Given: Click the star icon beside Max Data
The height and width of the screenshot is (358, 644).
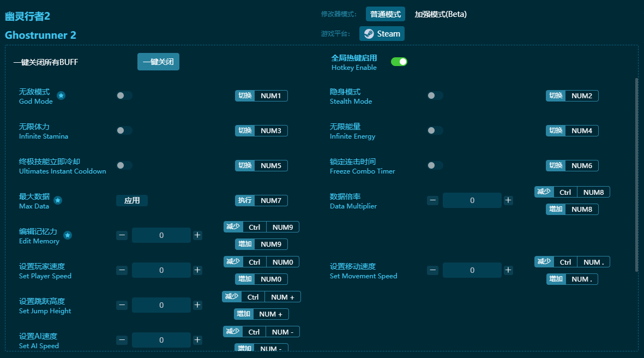Looking at the screenshot, I should pyautogui.click(x=58, y=200).
